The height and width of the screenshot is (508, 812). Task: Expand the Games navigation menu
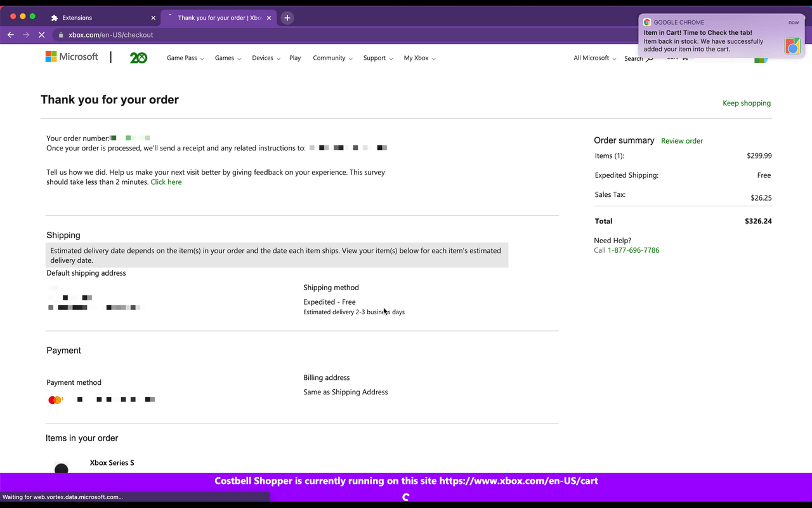tap(228, 58)
